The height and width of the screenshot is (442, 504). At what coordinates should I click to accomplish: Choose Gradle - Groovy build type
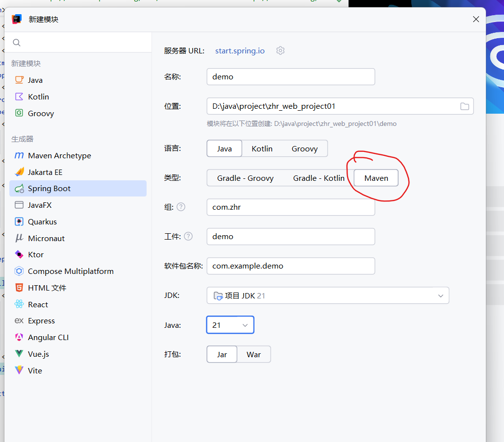[245, 178]
